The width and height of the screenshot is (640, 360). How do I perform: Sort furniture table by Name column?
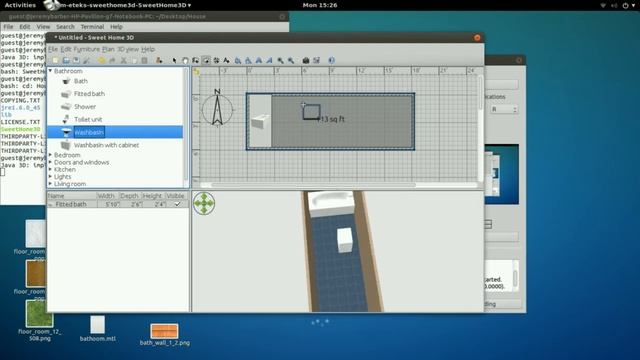[72, 196]
